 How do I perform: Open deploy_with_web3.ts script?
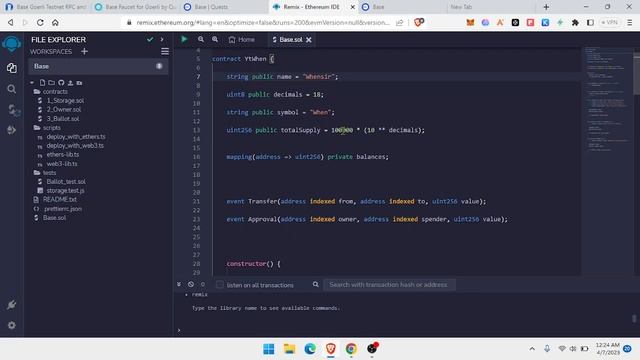pyautogui.click(x=75, y=146)
